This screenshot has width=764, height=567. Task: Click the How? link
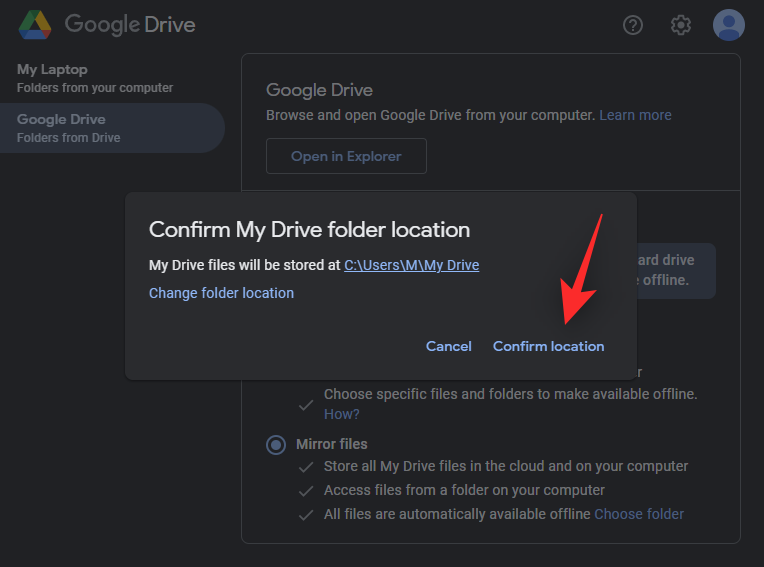[x=342, y=414]
